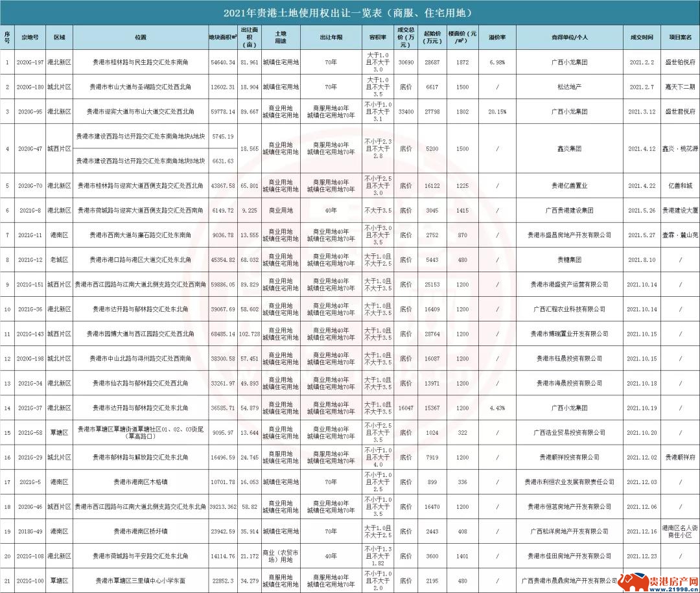Click winner '广西汇程农业科技有限公司'
This screenshot has height=593, width=700.
[569, 309]
